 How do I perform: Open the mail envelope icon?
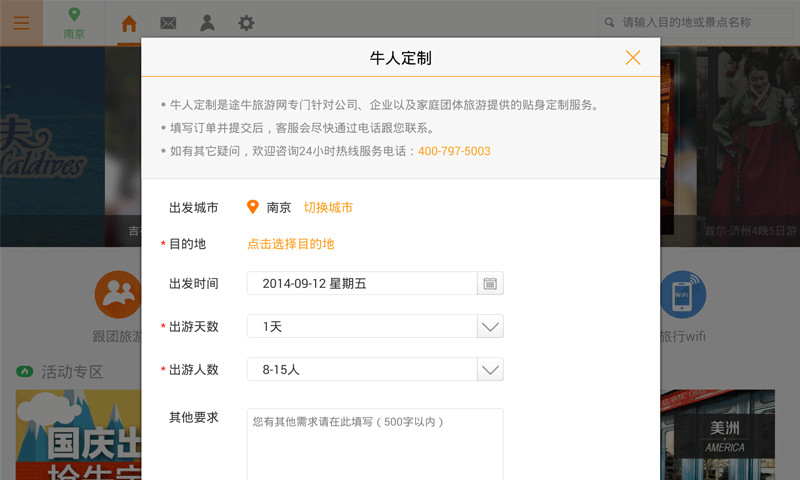(168, 23)
